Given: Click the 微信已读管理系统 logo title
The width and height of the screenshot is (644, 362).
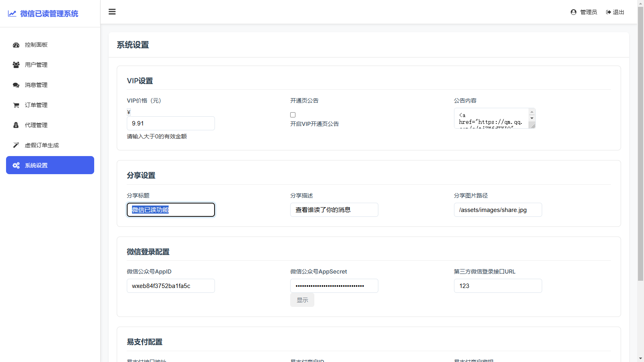Looking at the screenshot, I should [49, 14].
